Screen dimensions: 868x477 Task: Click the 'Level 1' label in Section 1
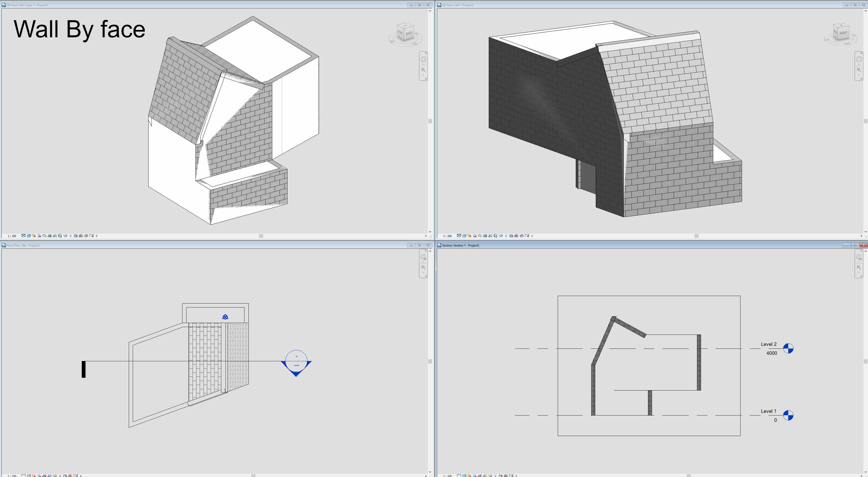point(768,411)
